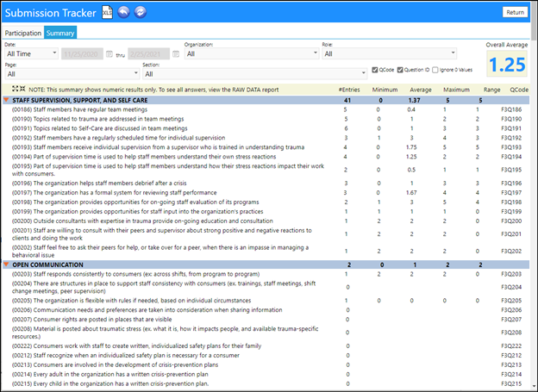Select row (00193) supervisor trained in understanding trauma
Screen dimensions: 538x392
266,147
